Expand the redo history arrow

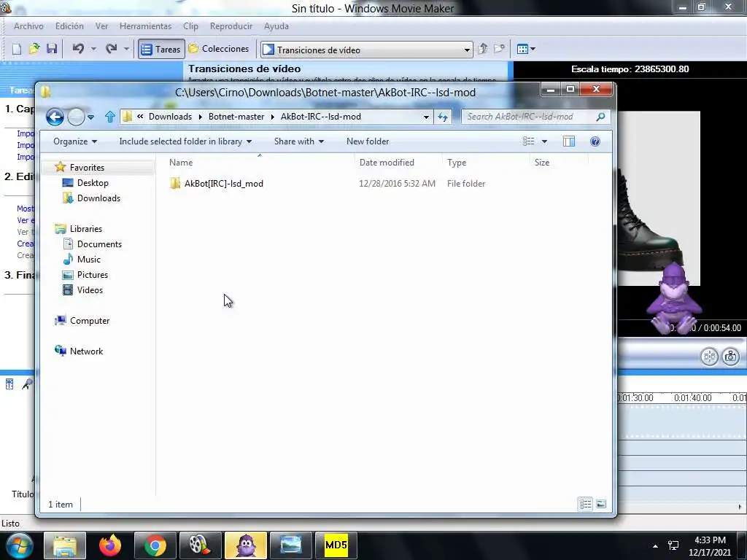(126, 49)
